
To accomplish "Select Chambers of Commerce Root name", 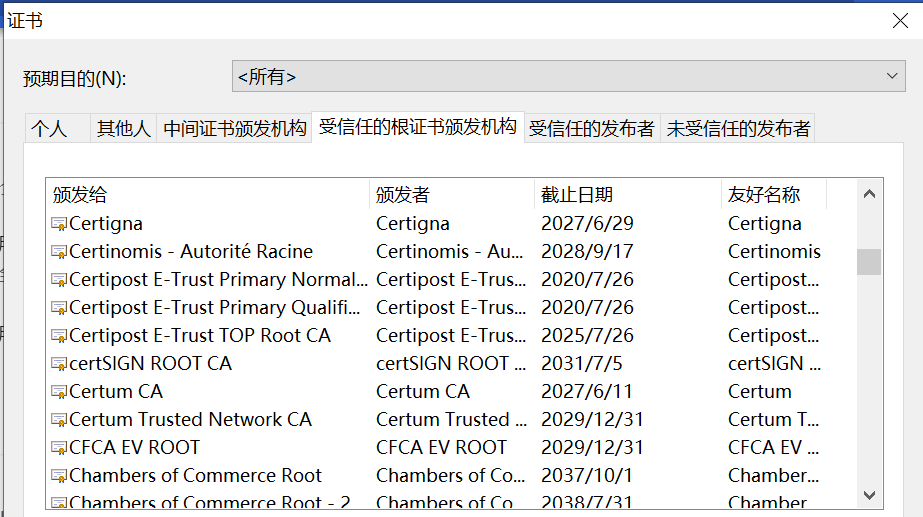I will tap(195, 475).
